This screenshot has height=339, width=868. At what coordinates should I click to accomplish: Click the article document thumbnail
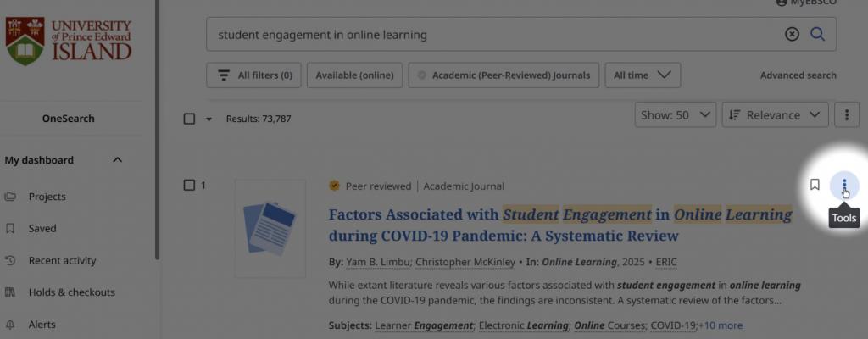point(270,228)
